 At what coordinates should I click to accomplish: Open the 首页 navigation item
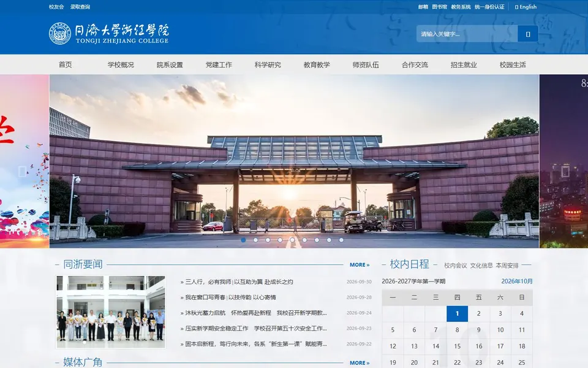coord(66,64)
